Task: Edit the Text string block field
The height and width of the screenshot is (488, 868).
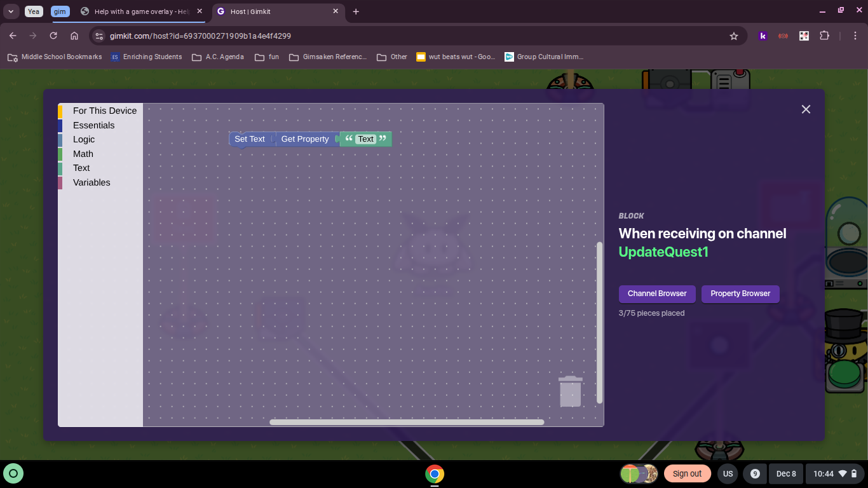Action: coord(366,139)
